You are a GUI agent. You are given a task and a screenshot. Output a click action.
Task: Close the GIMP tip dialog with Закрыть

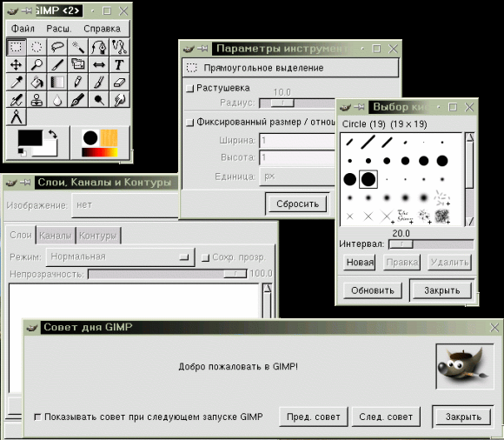(x=463, y=417)
